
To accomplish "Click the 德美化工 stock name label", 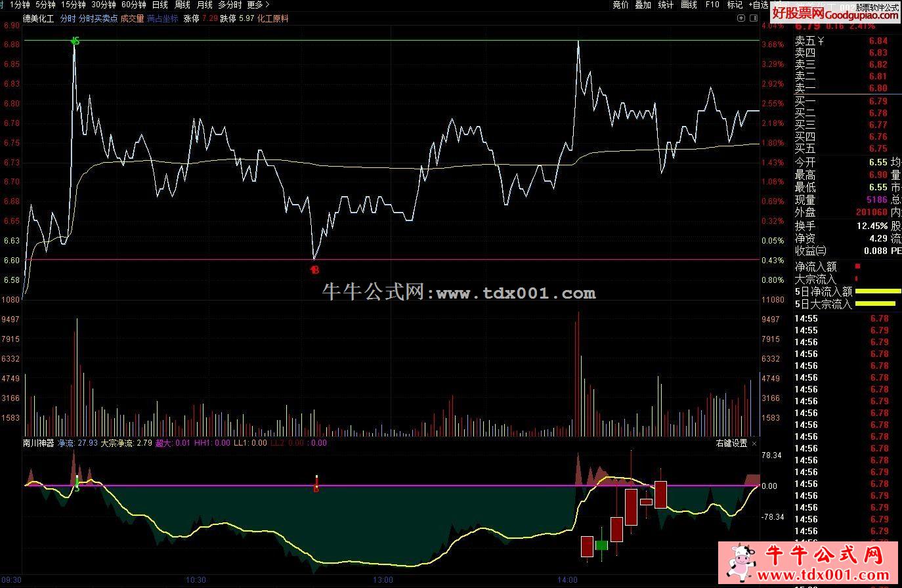I will tap(39, 19).
